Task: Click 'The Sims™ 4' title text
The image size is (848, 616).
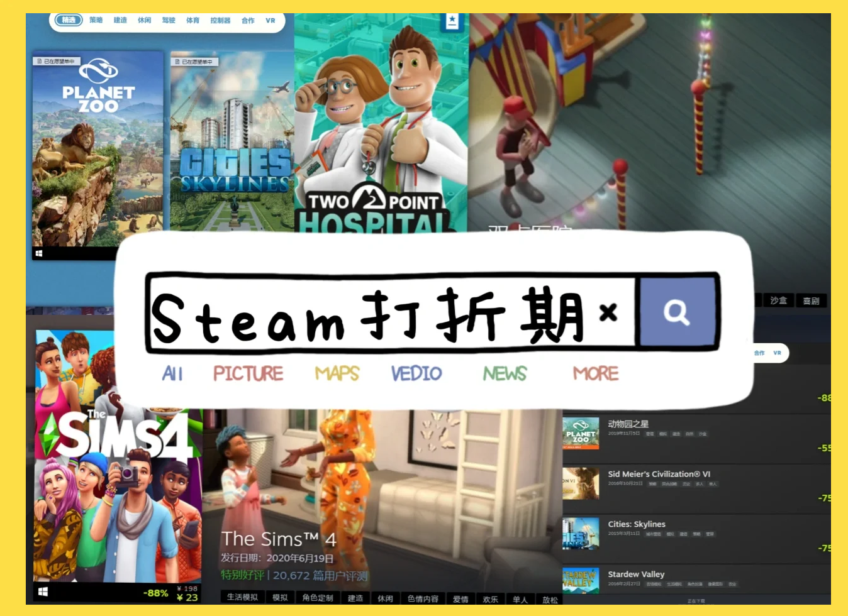Action: click(x=279, y=539)
